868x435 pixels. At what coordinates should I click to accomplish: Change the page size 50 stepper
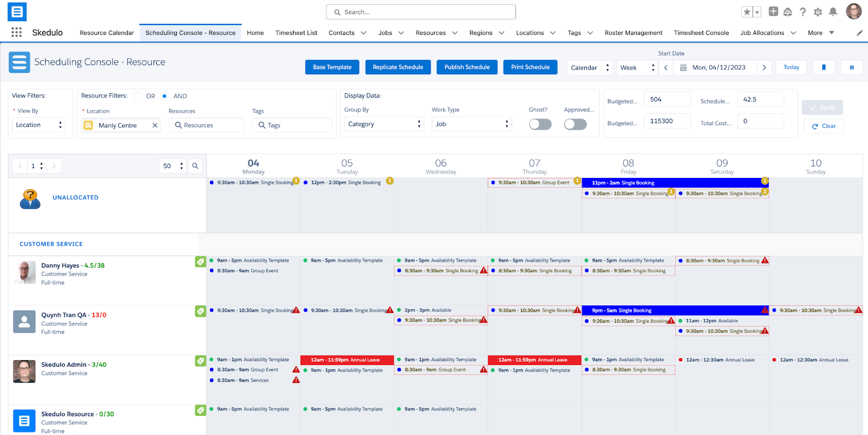[173, 166]
